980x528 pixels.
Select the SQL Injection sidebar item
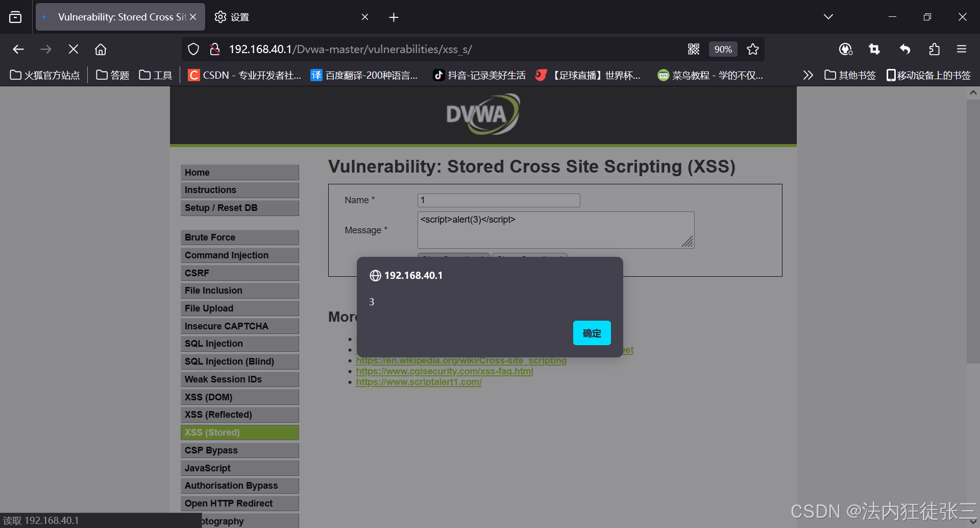pos(239,343)
